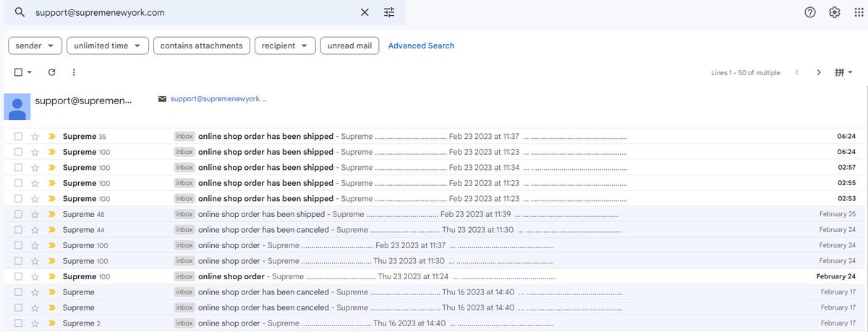Screen dimensions: 868x332
Task: Toggle the contains attachments filter chip
Action: [x=202, y=46]
